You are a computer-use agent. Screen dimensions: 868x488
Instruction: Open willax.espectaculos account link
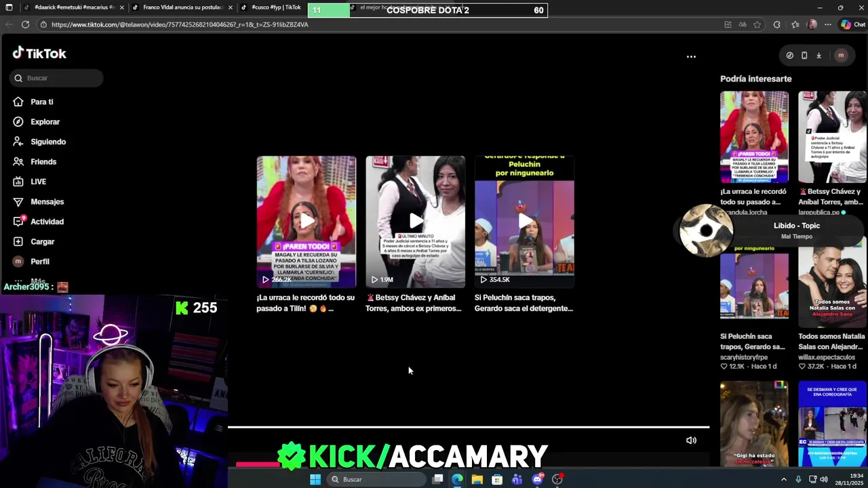click(x=827, y=357)
